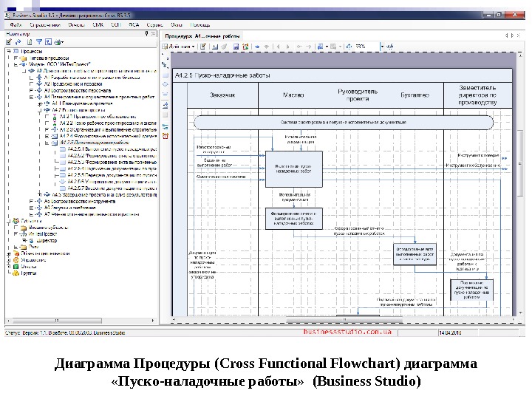Screen dimensions: 532x399
Task: Click the Navigator horizontal scrollbar
Action: [81, 320]
